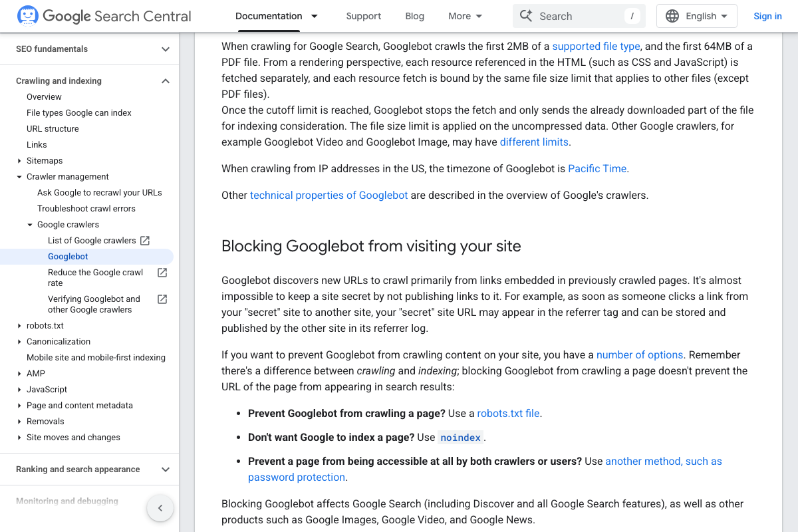
Task: Collapse the Google crawlers arrow
Action: tap(30, 225)
